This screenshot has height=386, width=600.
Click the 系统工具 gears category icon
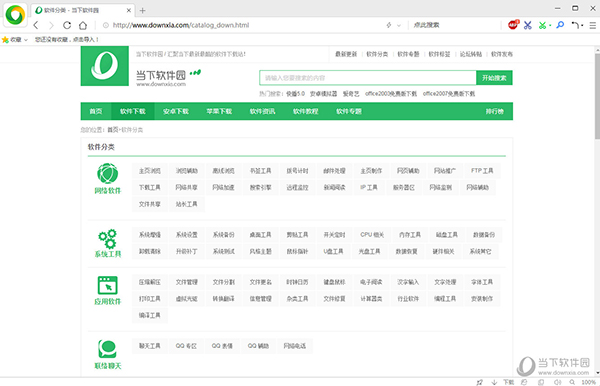108,238
